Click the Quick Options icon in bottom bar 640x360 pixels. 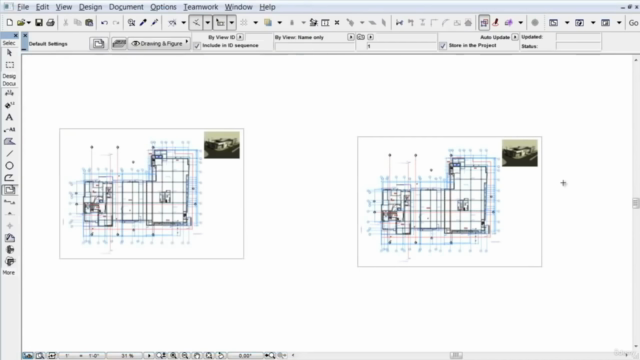(x=28, y=356)
